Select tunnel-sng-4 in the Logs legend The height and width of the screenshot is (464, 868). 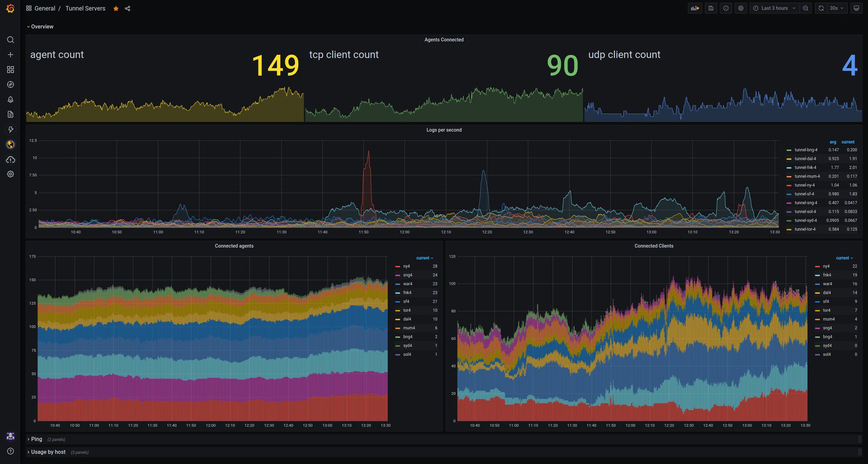806,203
